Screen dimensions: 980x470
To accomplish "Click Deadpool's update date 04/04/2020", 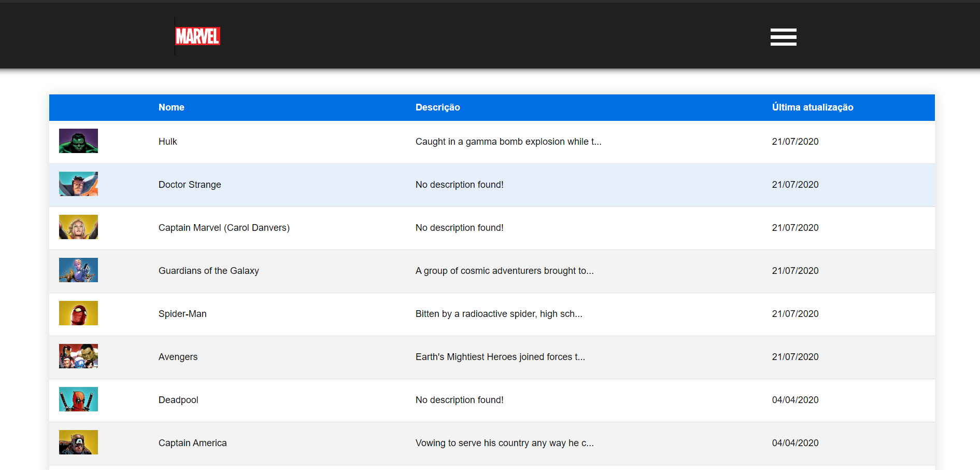I will point(796,400).
